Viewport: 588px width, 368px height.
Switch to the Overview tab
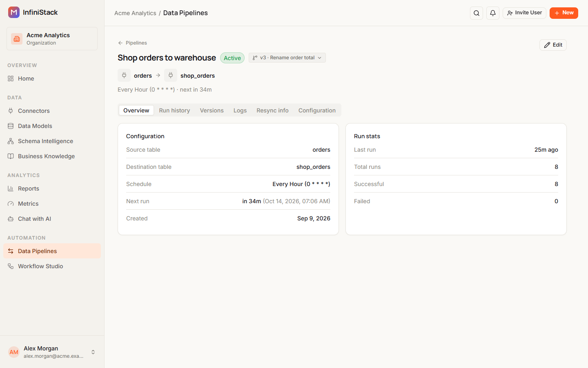click(136, 110)
